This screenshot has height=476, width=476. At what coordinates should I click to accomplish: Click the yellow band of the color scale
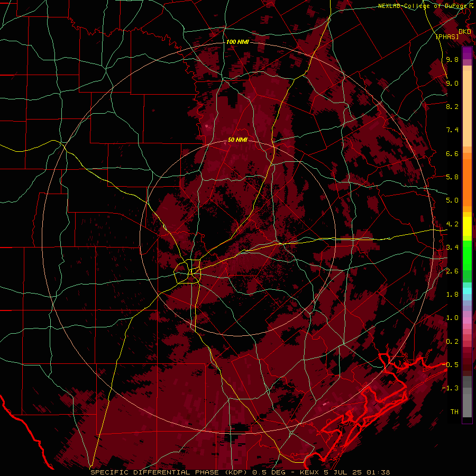tap(467, 226)
